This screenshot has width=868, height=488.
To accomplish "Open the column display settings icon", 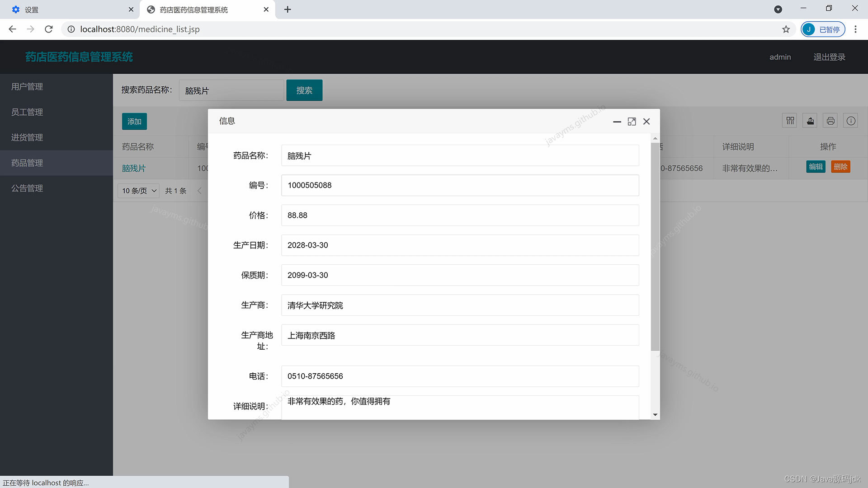I will [x=790, y=120].
